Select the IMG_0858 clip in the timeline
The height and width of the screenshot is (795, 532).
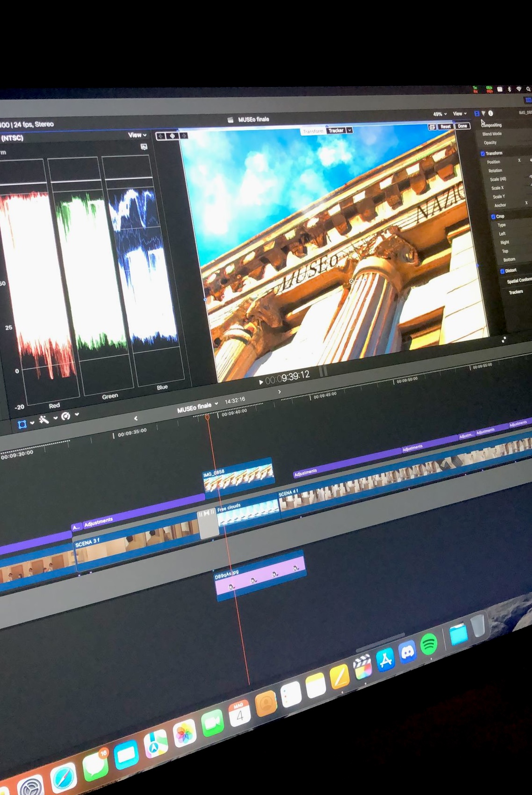[x=238, y=478]
